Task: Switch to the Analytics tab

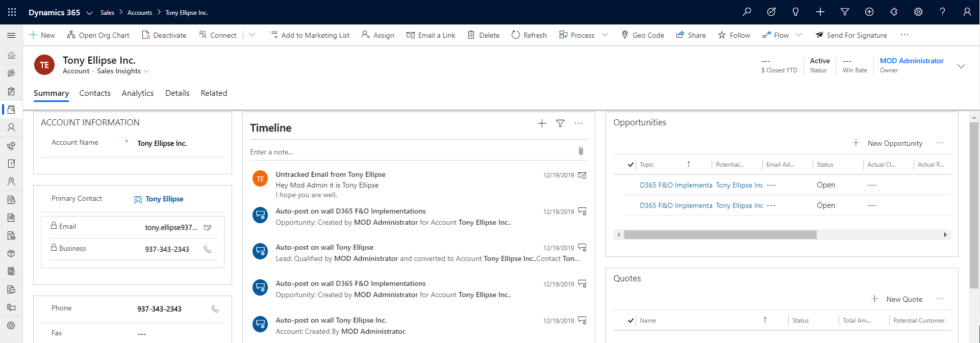Action: coord(138,93)
